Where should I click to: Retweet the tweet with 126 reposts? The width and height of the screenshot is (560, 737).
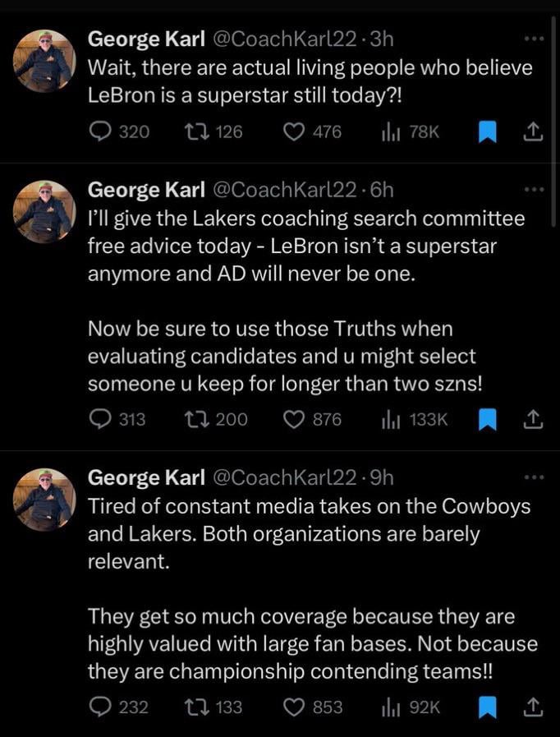pos(198,131)
